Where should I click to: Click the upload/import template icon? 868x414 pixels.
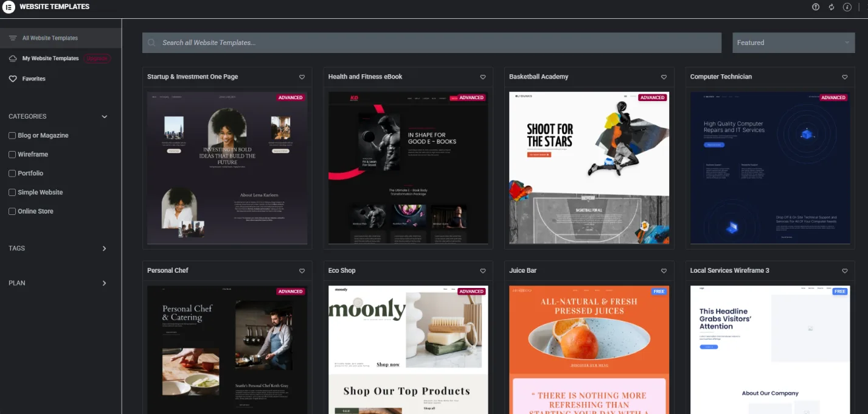(816, 7)
